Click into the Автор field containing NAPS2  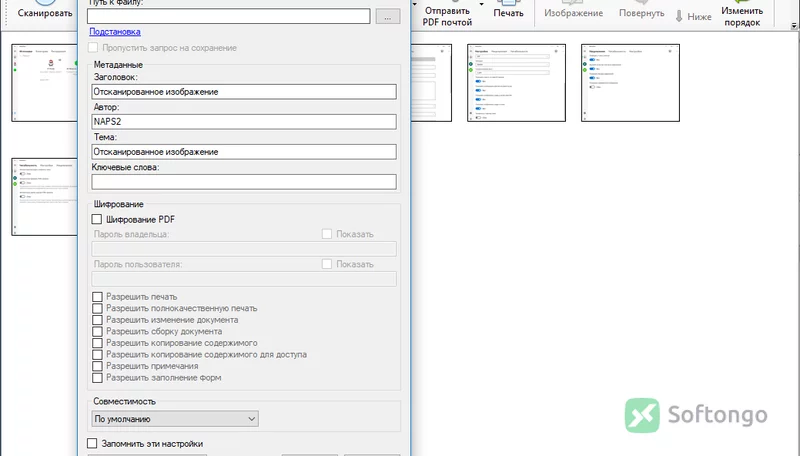coord(244,121)
